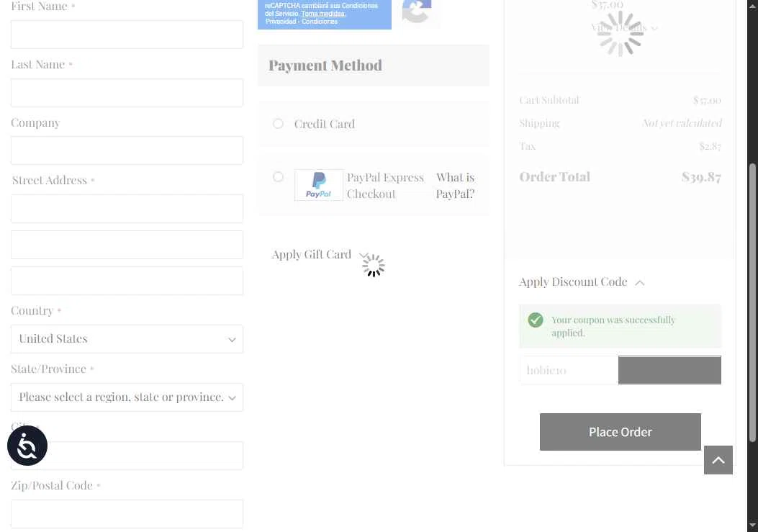Focus the Company input field
This screenshot has width=758, height=532.
tap(127, 150)
